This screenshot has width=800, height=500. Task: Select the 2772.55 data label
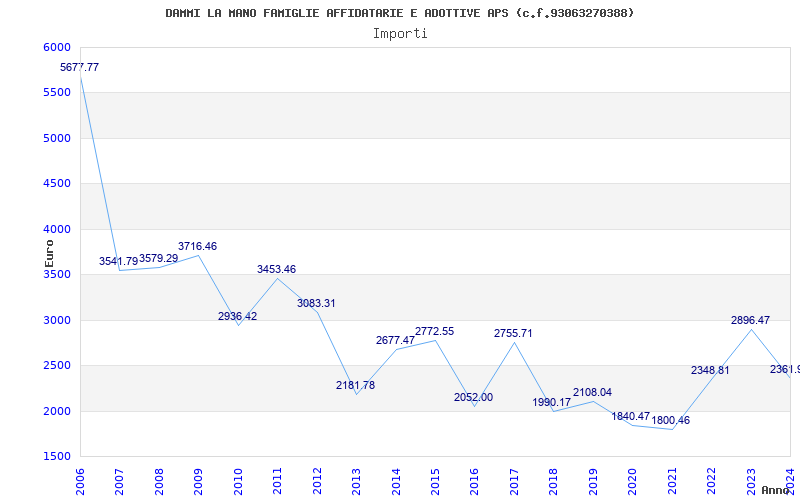pos(435,331)
